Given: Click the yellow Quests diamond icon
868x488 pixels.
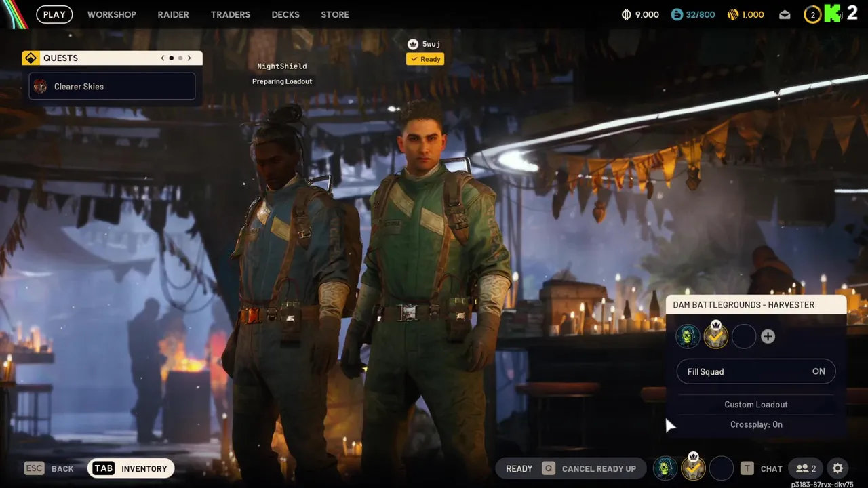Looking at the screenshot, I should point(31,58).
